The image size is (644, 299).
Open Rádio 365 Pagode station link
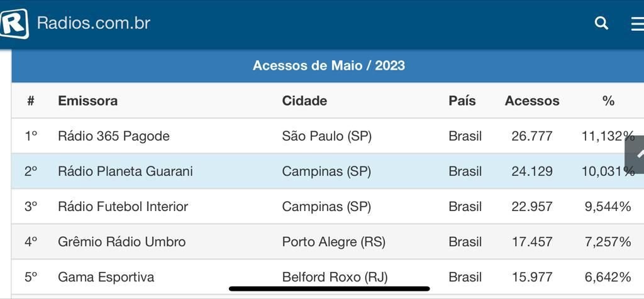pos(114,136)
